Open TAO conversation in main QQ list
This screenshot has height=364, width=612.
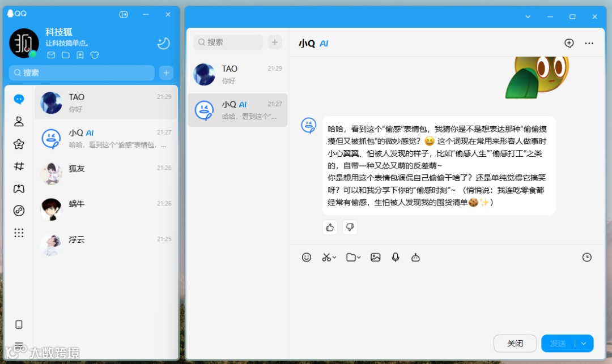pos(106,103)
